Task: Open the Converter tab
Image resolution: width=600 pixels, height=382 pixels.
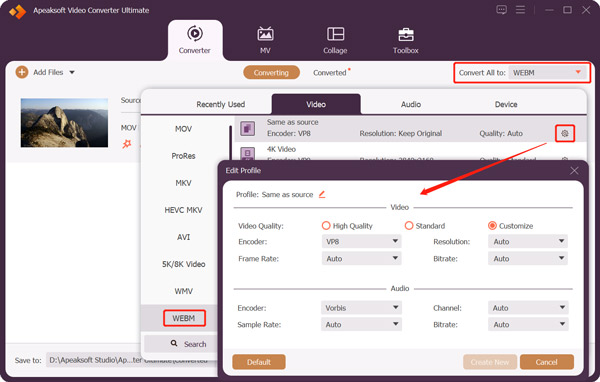Action: coord(195,40)
